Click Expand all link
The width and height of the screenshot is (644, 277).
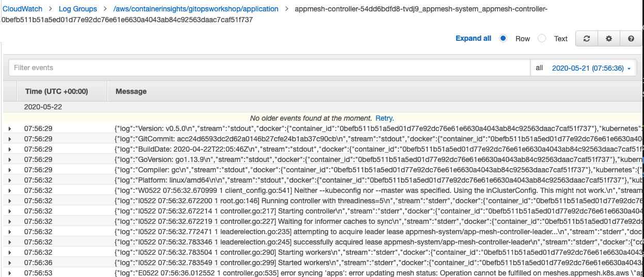pyautogui.click(x=473, y=39)
